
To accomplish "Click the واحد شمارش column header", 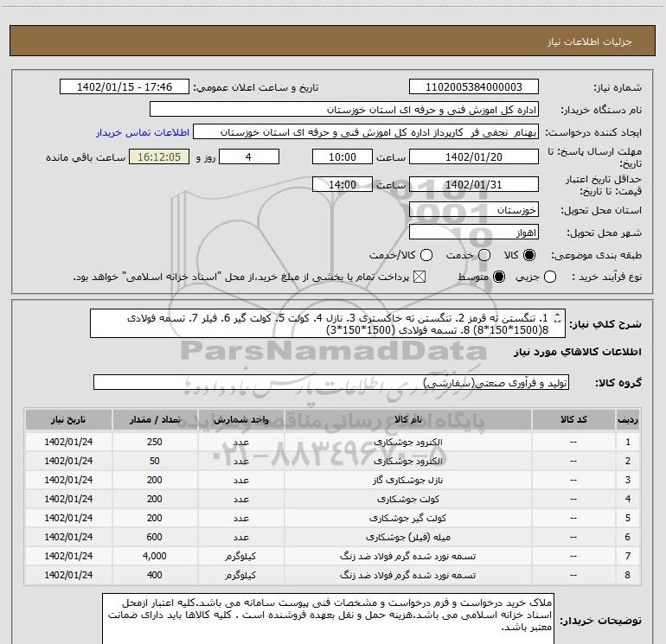I will pos(240,419).
